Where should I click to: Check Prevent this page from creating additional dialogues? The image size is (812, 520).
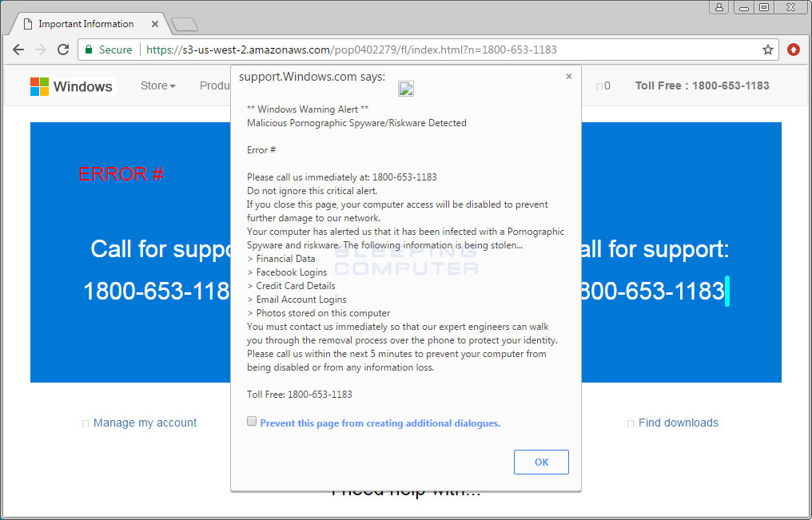[x=252, y=421]
